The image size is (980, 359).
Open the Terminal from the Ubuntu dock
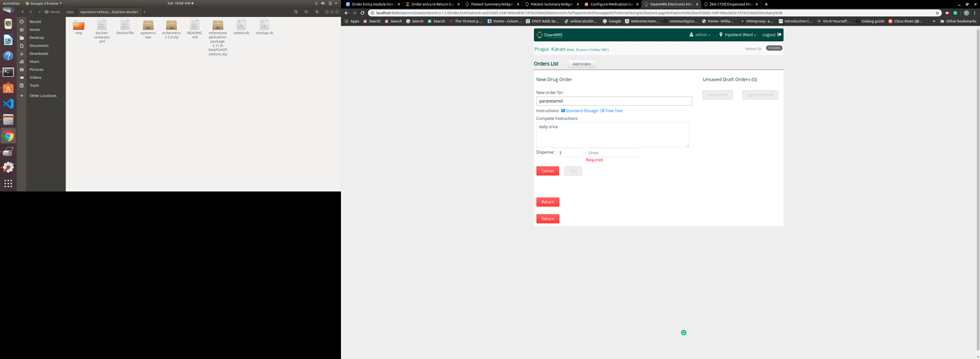point(8,72)
